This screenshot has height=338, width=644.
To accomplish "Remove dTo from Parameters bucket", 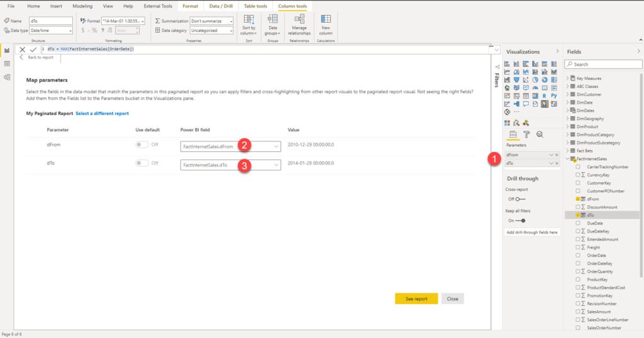I will click(x=557, y=163).
